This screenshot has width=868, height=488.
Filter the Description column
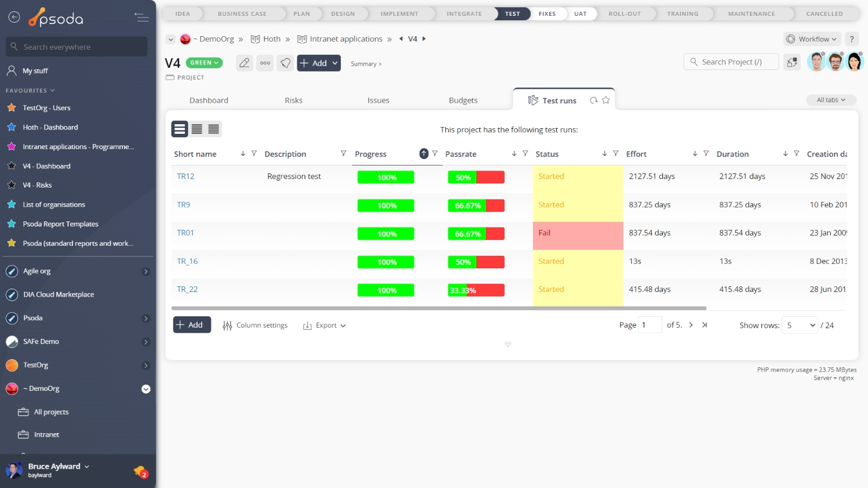coord(344,154)
